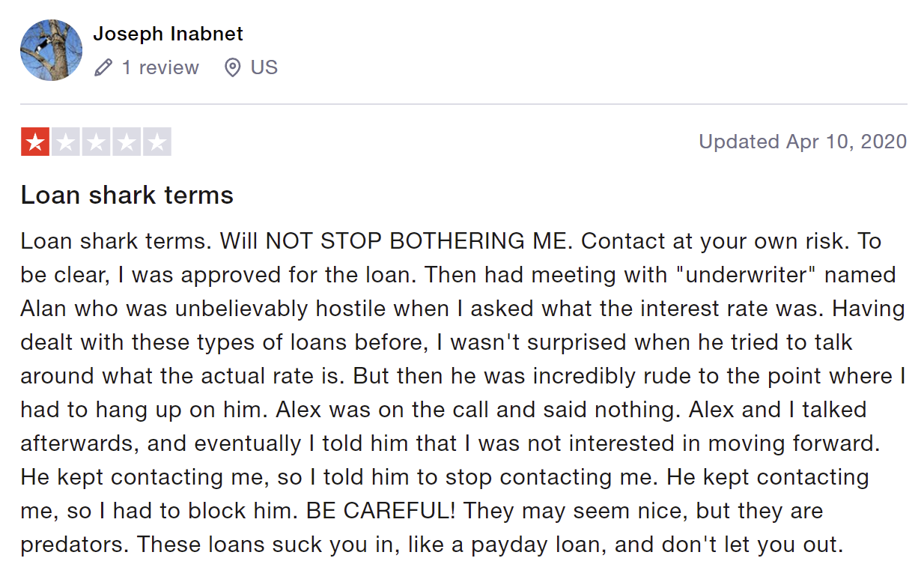The width and height of the screenshot is (924, 579).
Task: Select the third gray rating star
Action: tap(96, 142)
